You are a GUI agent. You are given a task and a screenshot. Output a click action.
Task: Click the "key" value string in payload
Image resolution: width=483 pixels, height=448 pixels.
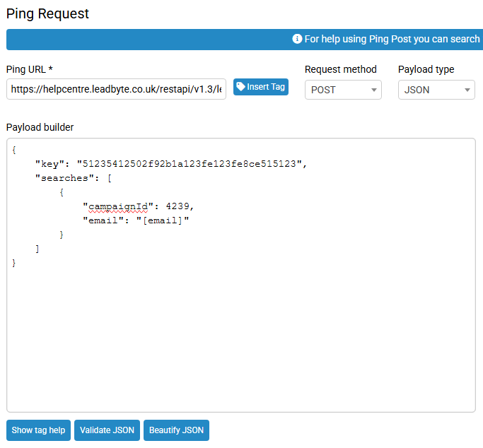coord(189,164)
